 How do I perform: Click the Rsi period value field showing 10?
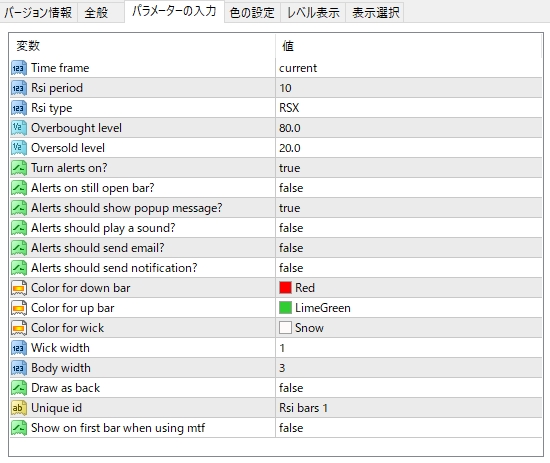(x=409, y=88)
